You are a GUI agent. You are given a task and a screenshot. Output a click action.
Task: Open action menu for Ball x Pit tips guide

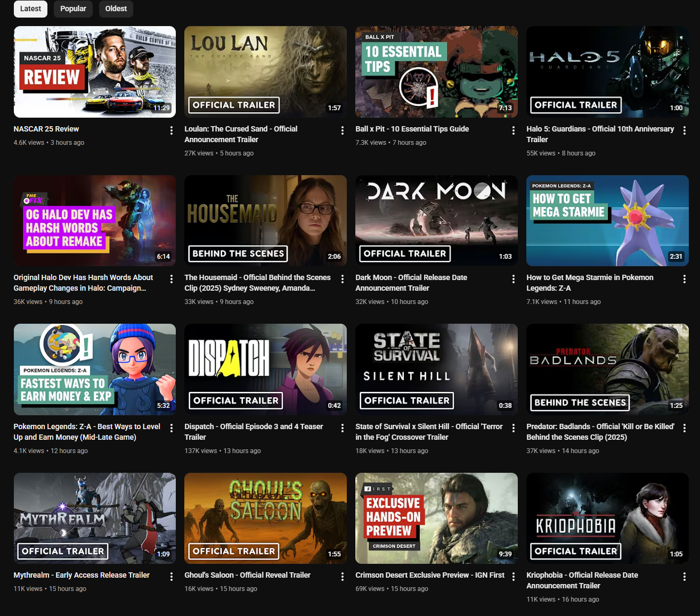click(x=514, y=130)
